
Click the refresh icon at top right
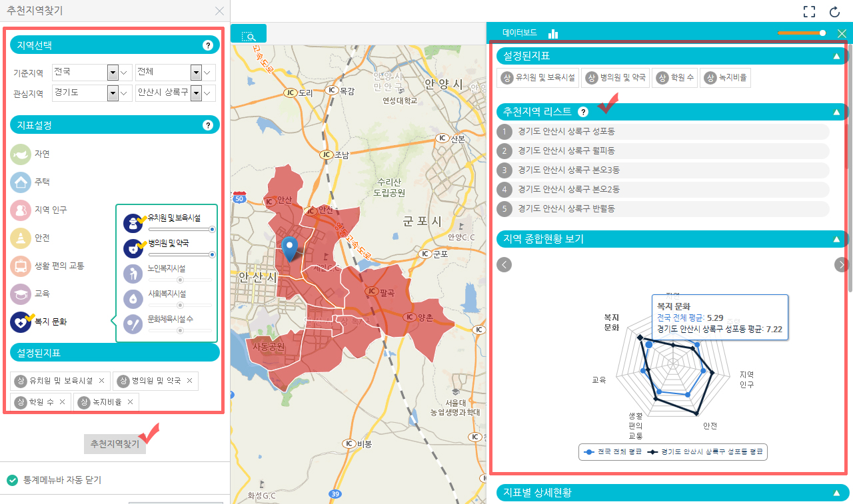tap(834, 11)
